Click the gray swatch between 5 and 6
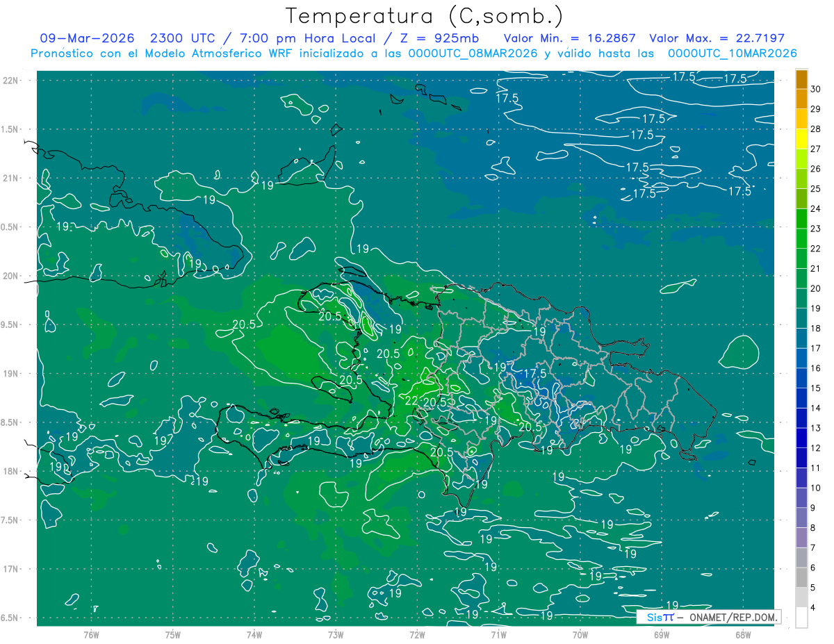Viewport: 834px width, 644px height. (x=801, y=577)
